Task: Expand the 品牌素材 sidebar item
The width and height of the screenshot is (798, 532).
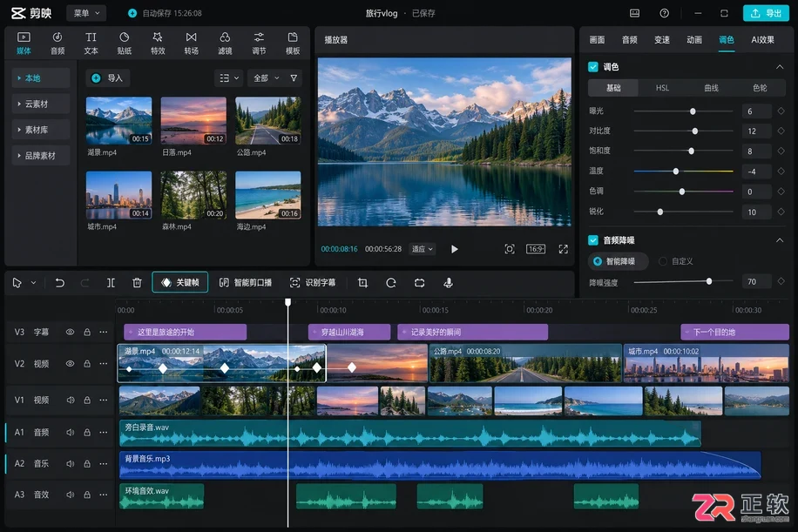Action: [x=41, y=156]
